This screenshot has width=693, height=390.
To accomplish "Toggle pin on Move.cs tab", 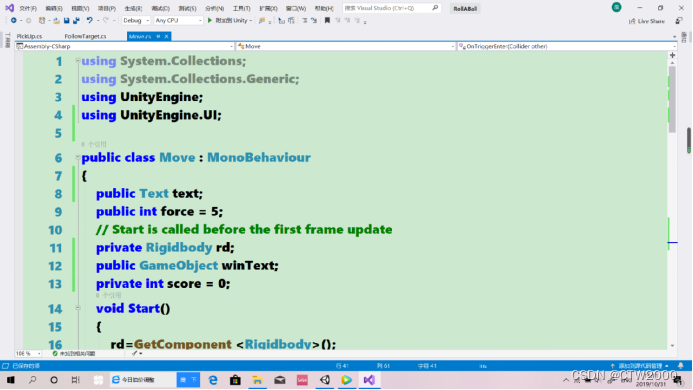I will click(x=158, y=36).
